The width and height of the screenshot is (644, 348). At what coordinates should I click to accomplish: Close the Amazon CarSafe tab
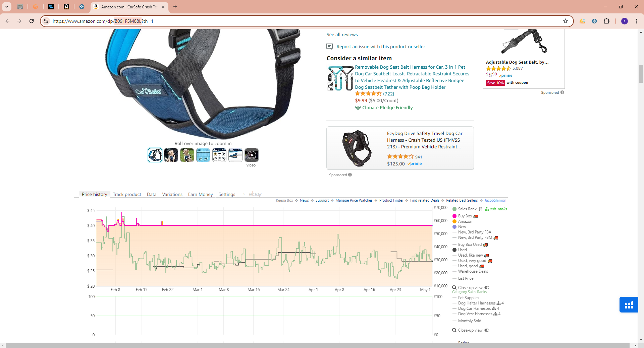point(163,7)
